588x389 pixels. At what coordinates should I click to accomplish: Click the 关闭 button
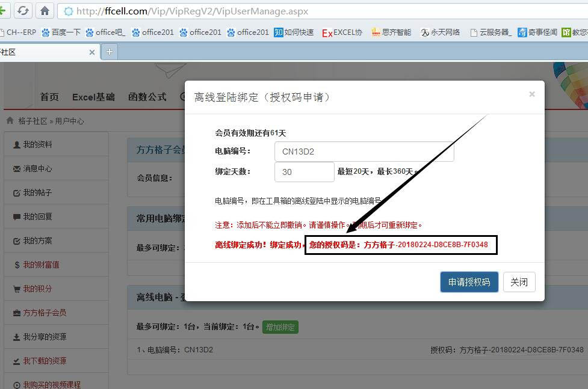coord(519,282)
